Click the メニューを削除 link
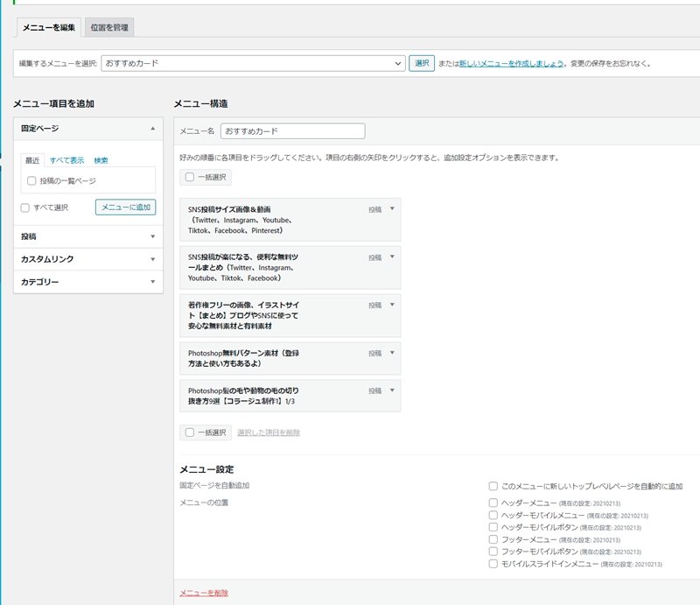This screenshot has height=605, width=700. coord(203,593)
